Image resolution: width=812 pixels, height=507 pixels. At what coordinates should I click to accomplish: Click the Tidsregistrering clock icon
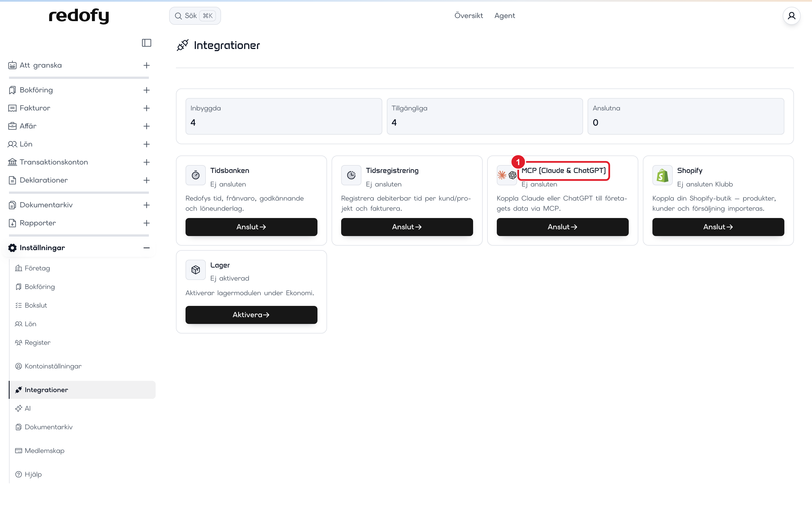pyautogui.click(x=351, y=175)
